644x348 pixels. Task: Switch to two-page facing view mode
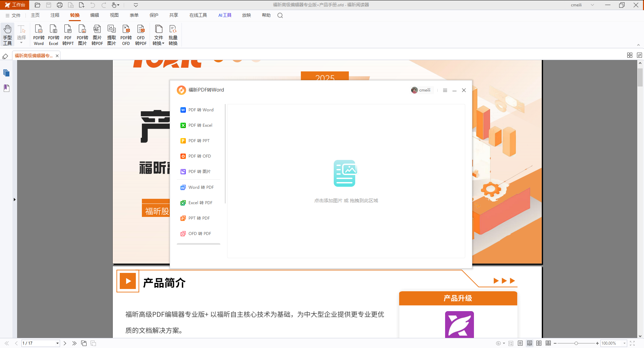point(539,343)
